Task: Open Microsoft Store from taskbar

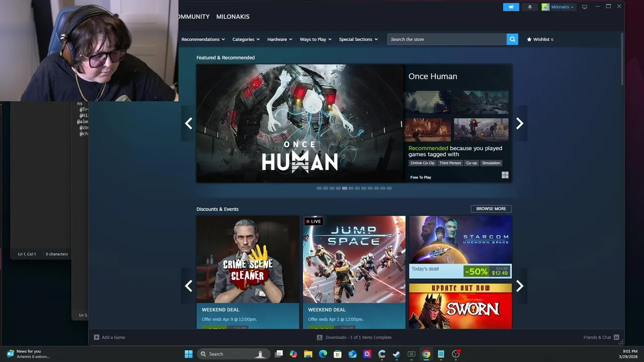Action: point(338,354)
